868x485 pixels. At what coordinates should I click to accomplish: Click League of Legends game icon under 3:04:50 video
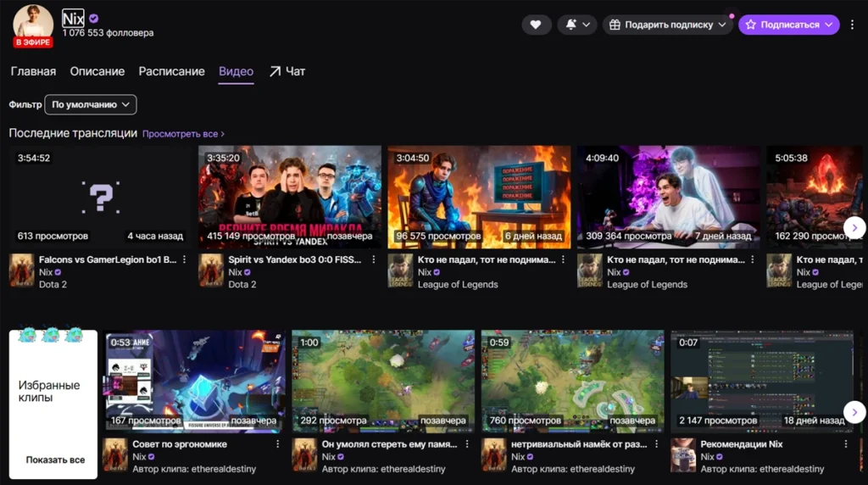(x=400, y=270)
